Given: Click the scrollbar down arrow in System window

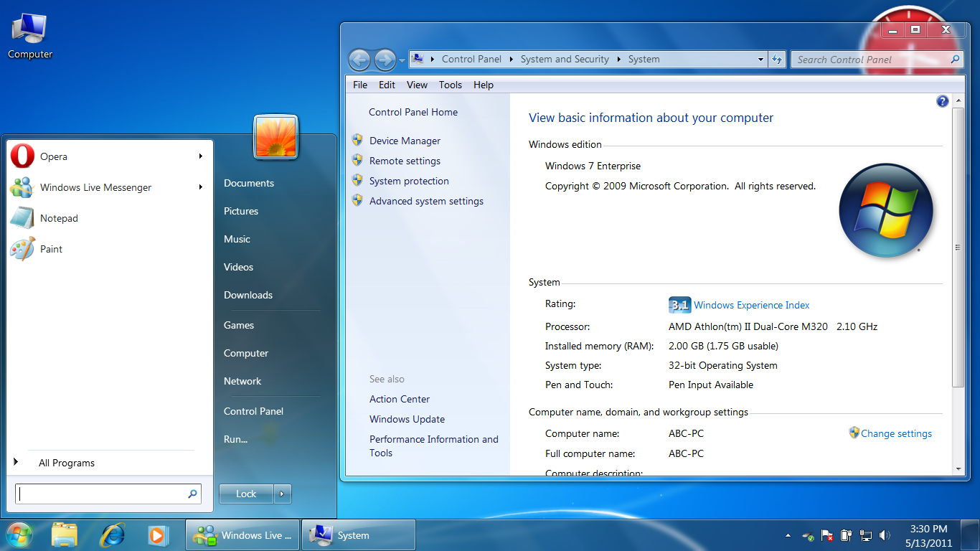Looking at the screenshot, I should point(958,468).
